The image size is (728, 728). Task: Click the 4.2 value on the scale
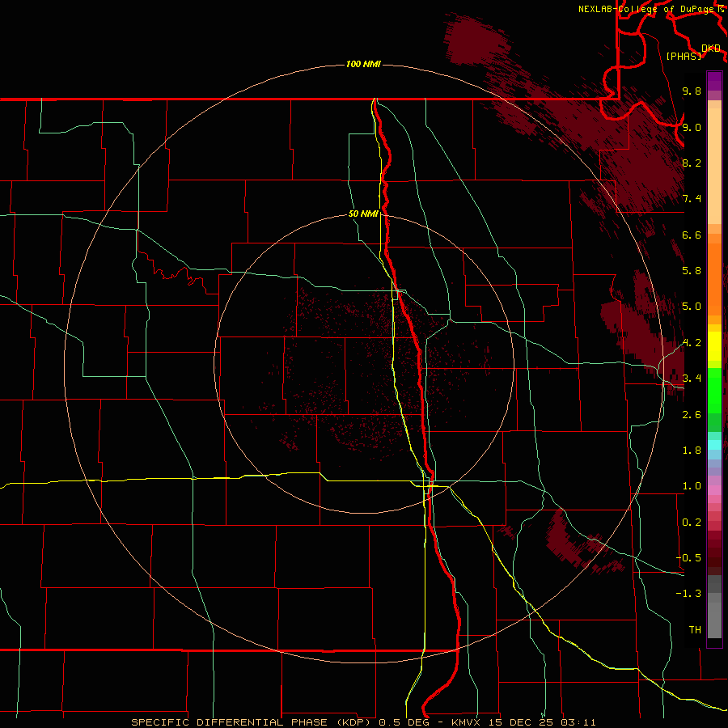tap(692, 343)
